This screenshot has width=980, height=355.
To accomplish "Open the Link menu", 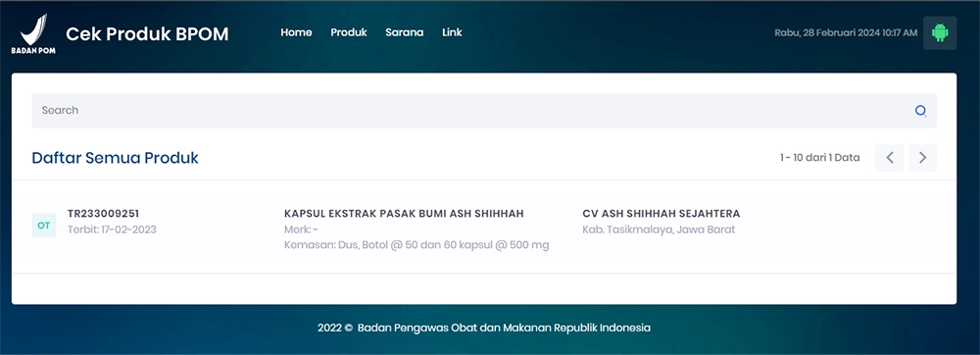I will pyautogui.click(x=452, y=32).
